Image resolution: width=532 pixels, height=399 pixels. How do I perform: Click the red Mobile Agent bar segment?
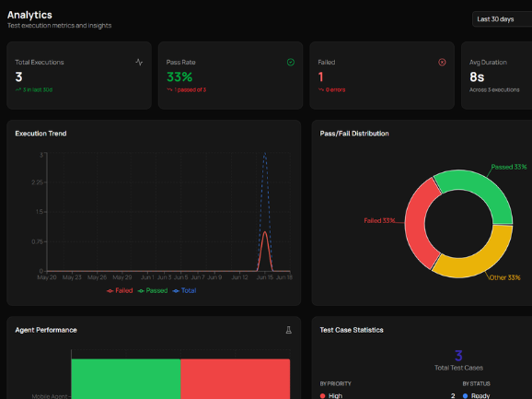(x=235, y=379)
